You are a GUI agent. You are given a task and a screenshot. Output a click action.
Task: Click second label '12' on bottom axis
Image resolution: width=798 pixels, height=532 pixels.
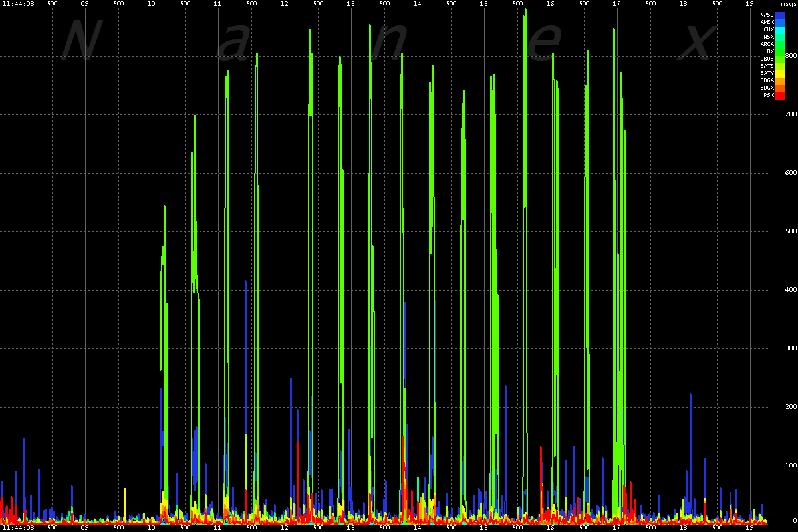pos(284,528)
